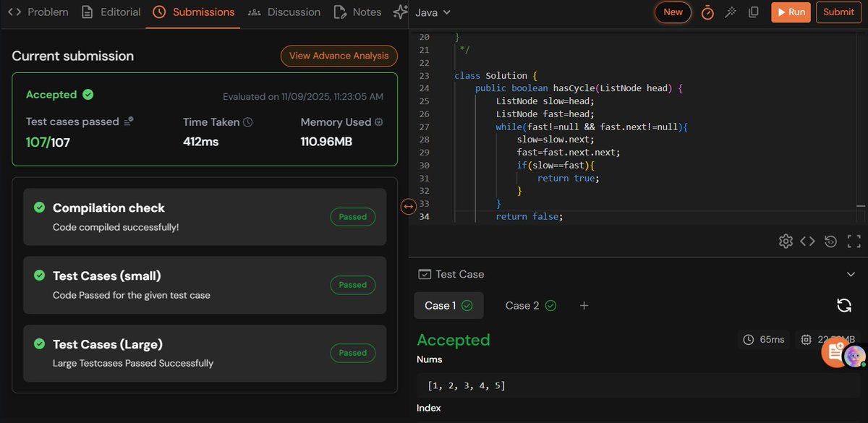Click the test cases passed list icon
868x423 pixels.
pos(129,121)
